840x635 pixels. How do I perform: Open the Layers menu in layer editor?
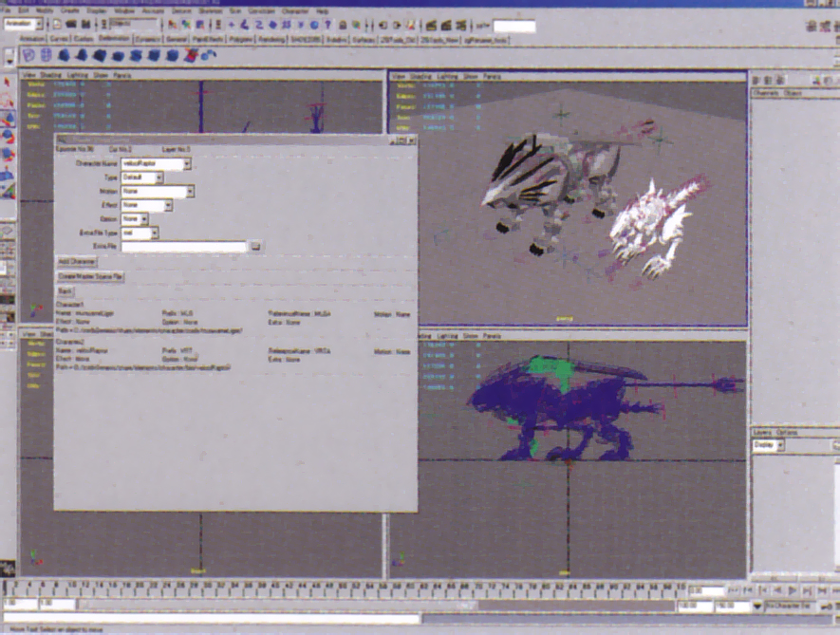762,433
